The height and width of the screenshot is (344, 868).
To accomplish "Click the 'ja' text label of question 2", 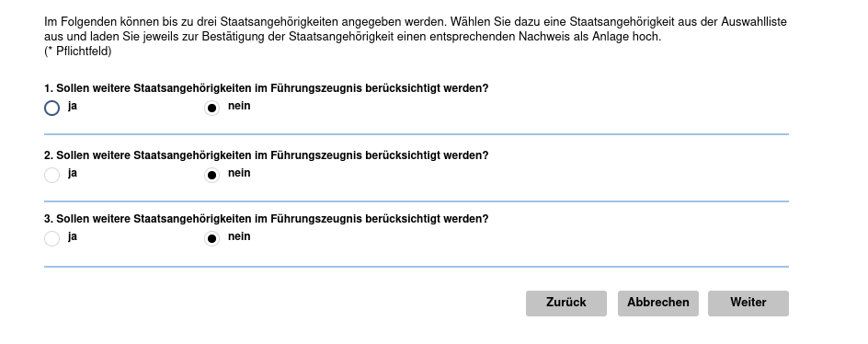I will pos(73,174).
